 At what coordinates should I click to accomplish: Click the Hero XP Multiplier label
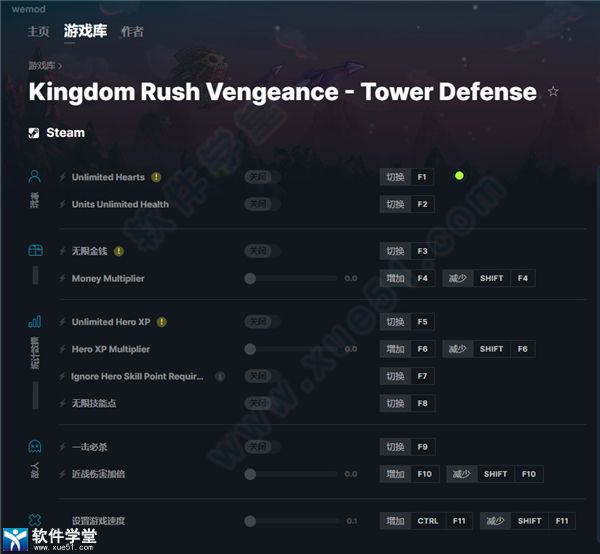(111, 349)
